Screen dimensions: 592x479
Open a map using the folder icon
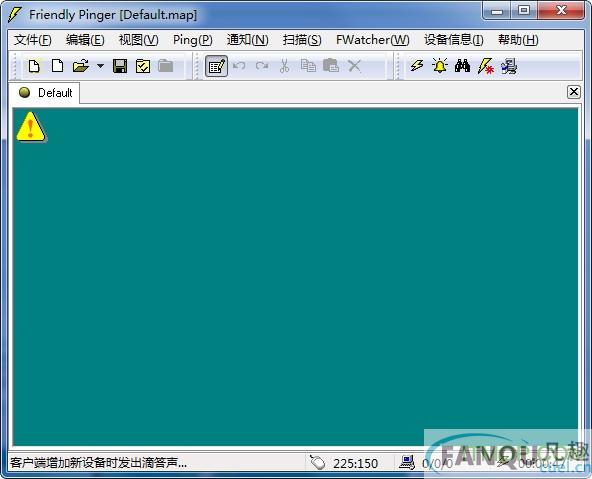pyautogui.click(x=80, y=66)
